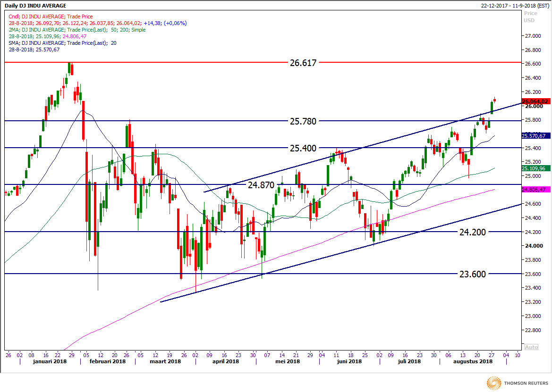
Task: Click the red 26.064,02 last price tag
Action: pos(535,101)
